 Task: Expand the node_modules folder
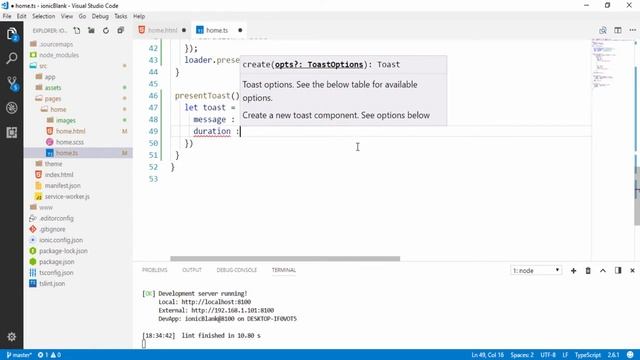pos(59,55)
